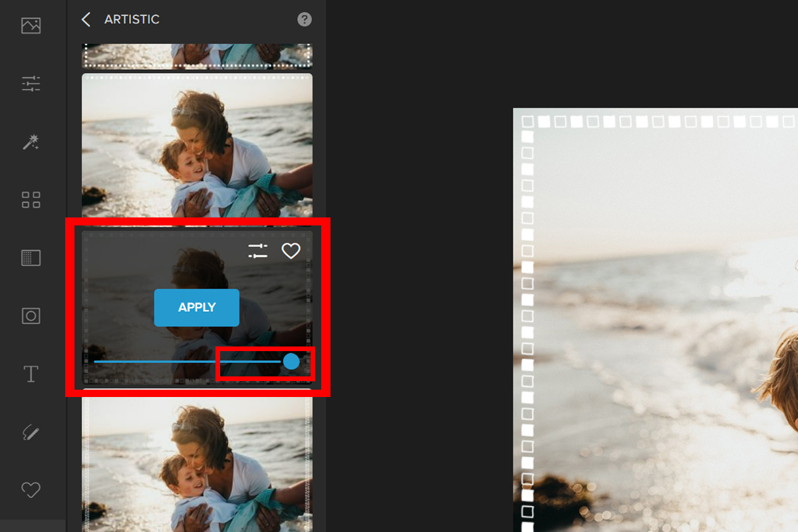Favorite the highlighted frame with heart
This screenshot has height=532, width=798.
coord(291,251)
